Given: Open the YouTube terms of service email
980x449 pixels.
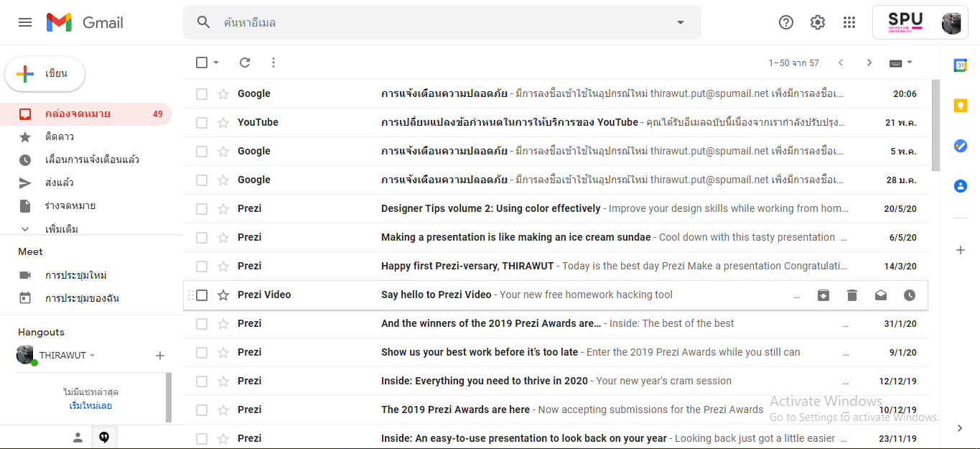Looking at the screenshot, I should [x=556, y=123].
